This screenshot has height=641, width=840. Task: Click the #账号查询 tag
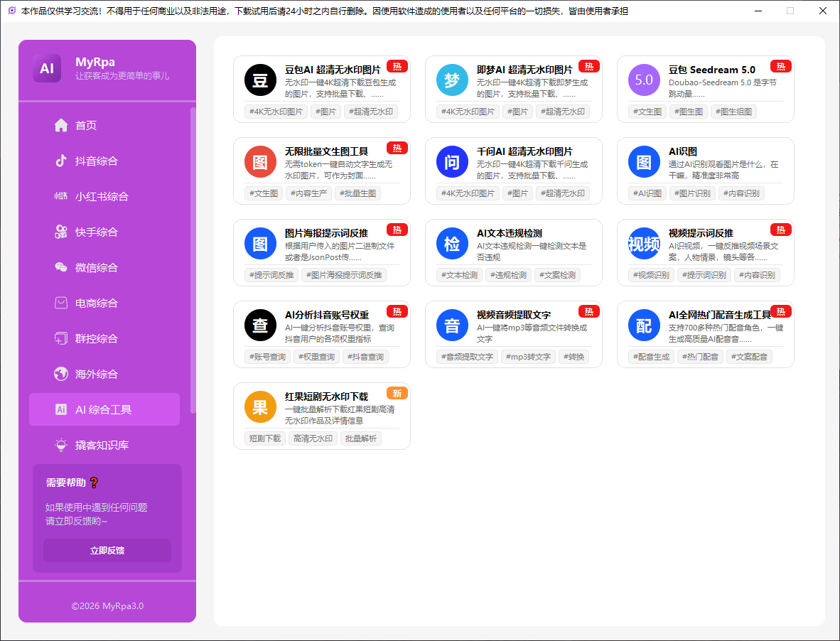(x=267, y=357)
